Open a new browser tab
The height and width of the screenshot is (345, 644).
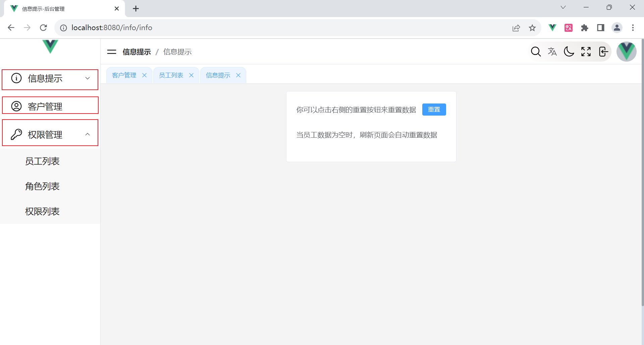[136, 9]
